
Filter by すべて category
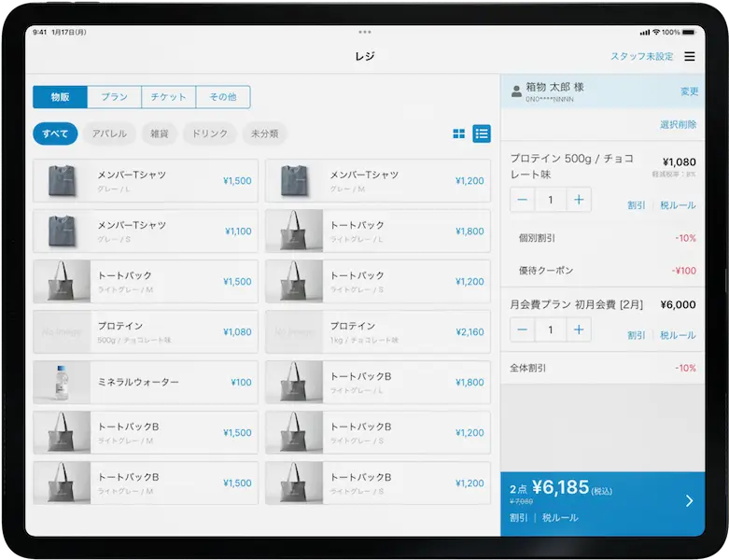pos(55,133)
